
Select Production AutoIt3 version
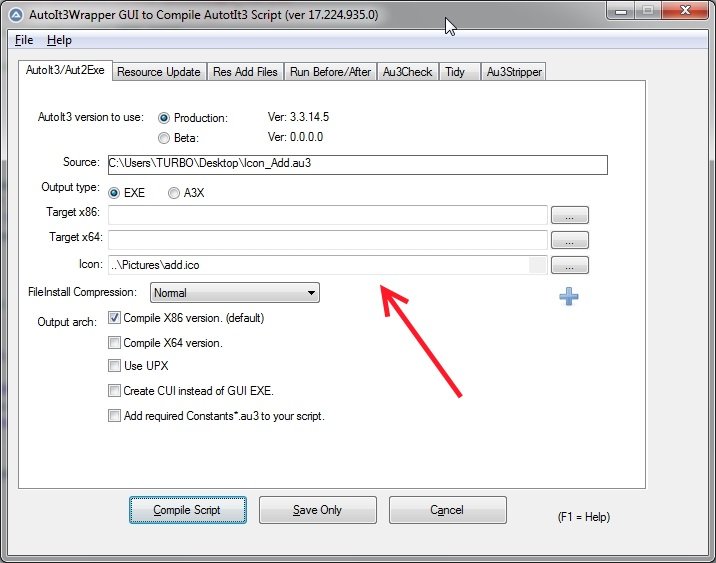[x=164, y=118]
